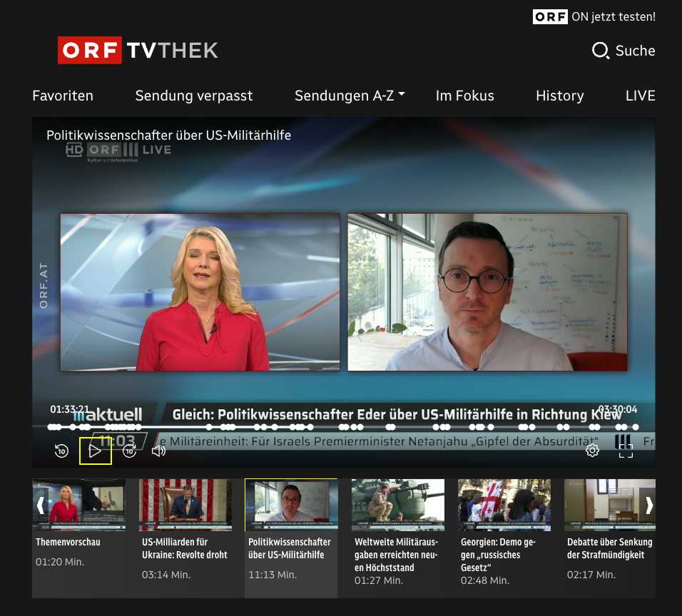This screenshot has width=682, height=616.
Task: Click the ORF ON logo badge
Action: [550, 17]
